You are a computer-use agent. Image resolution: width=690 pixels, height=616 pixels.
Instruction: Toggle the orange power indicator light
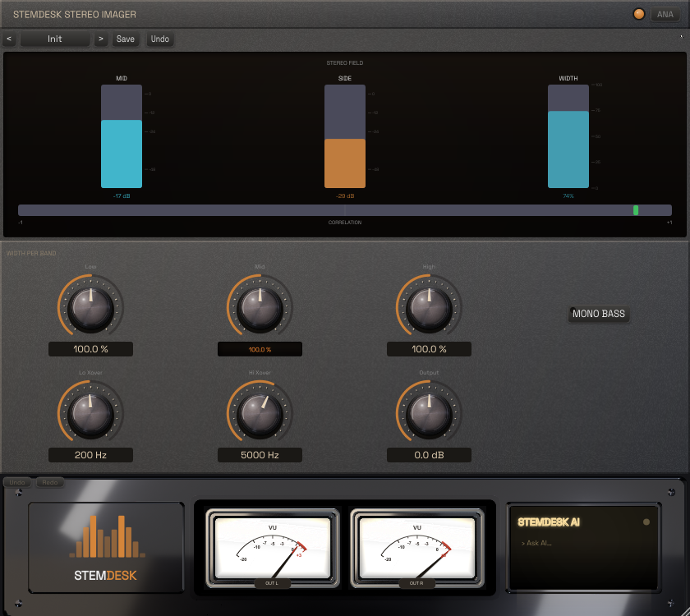click(x=639, y=14)
